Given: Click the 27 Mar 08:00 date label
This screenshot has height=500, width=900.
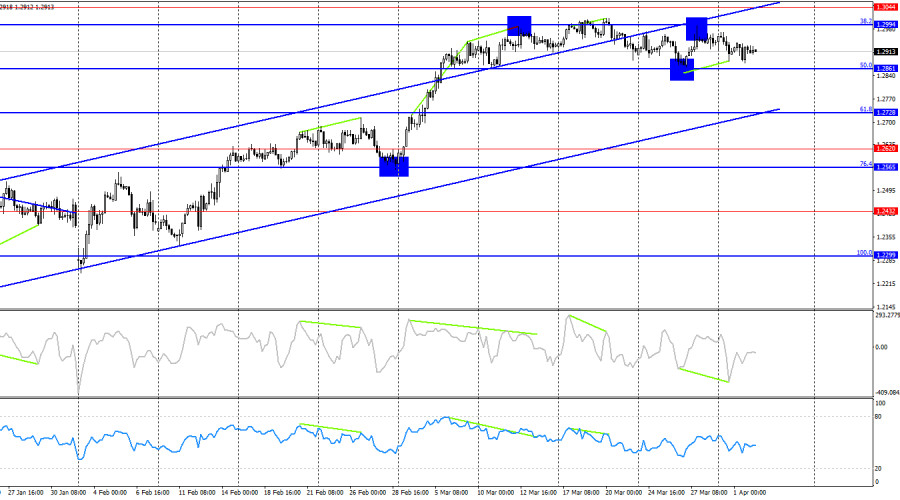Looking at the screenshot, I should click(x=709, y=493).
